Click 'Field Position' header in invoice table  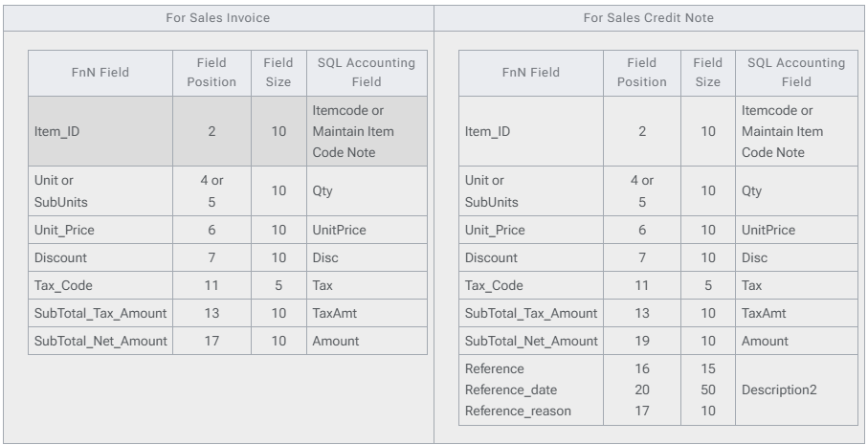(211, 72)
